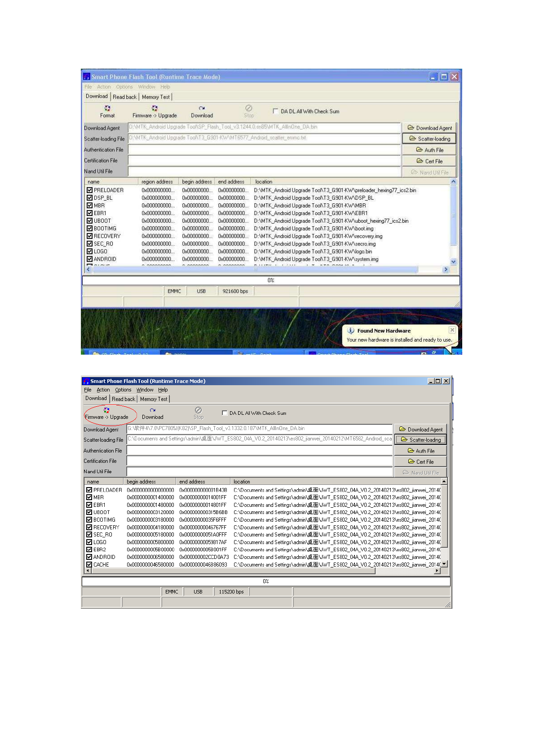
Task: Select the BOOTIMG row in upper window
Action: coord(268,229)
